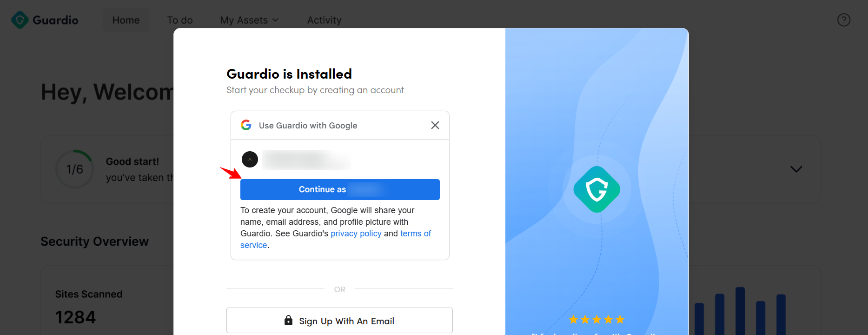Click Sign Up With An Email button
The width and height of the screenshot is (868, 335).
pos(339,321)
